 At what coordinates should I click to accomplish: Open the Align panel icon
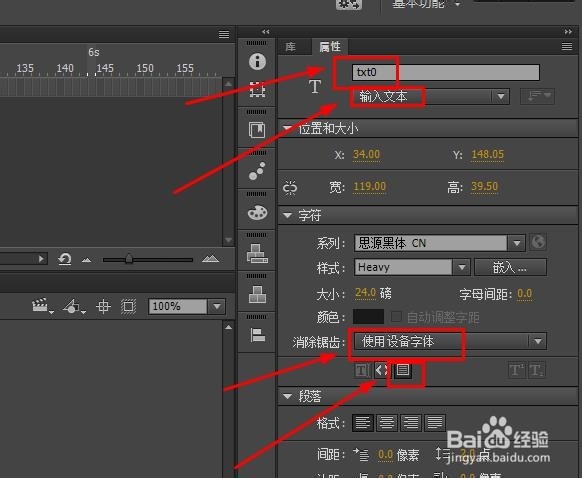pyautogui.click(x=257, y=335)
